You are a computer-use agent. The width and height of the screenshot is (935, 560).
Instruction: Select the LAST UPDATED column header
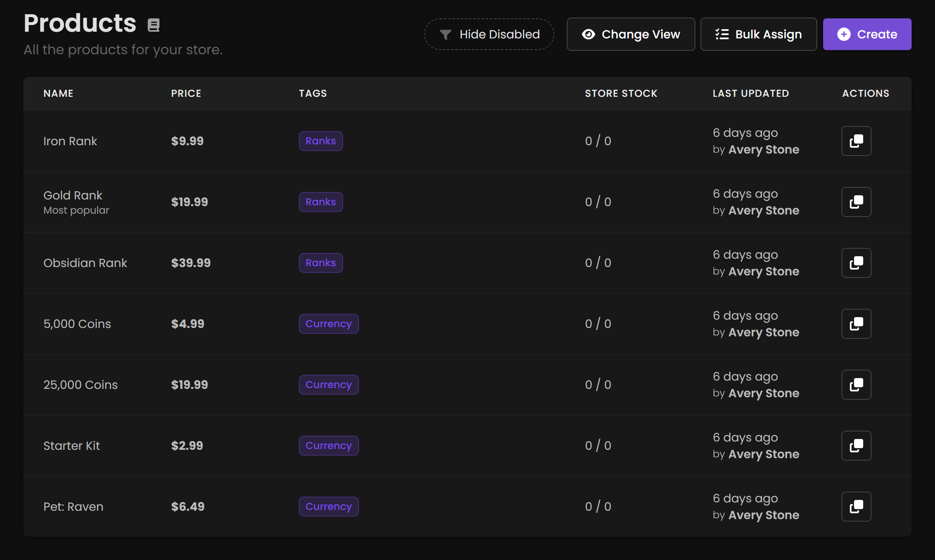click(x=751, y=93)
